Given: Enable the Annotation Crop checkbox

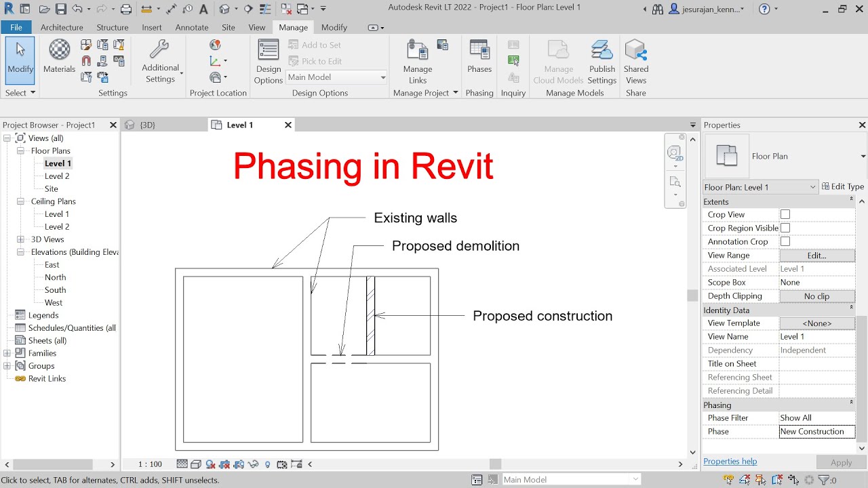Looking at the screenshot, I should (785, 241).
